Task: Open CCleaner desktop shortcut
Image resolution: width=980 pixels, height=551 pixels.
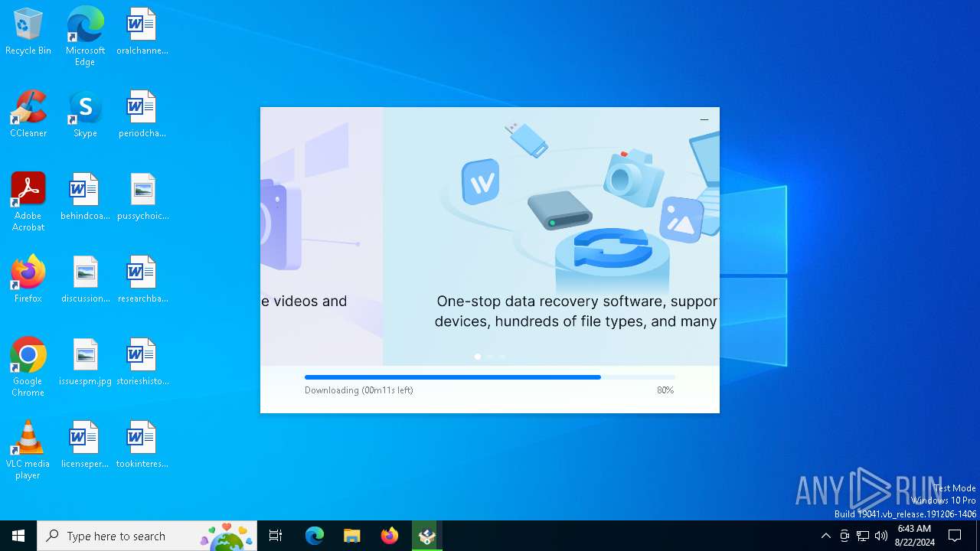Action: click(28, 115)
